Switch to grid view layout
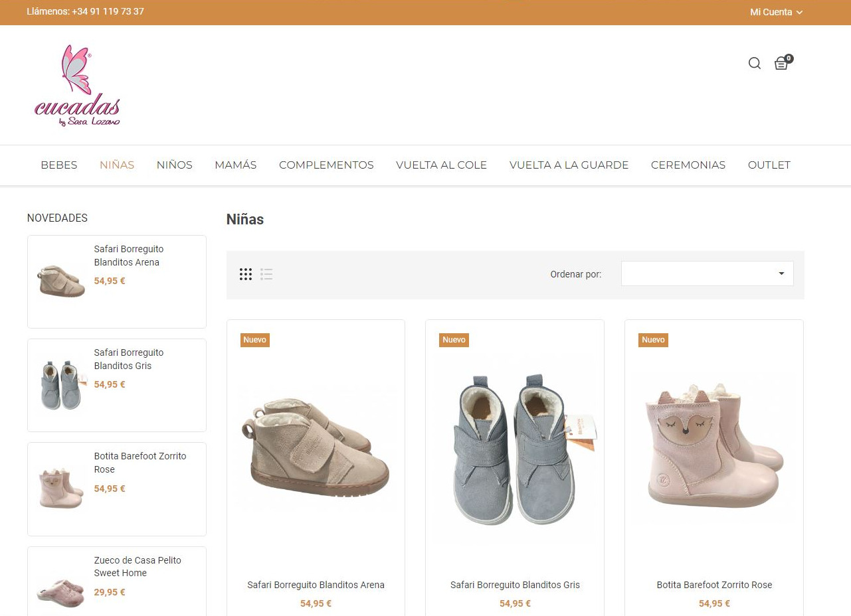 click(246, 274)
